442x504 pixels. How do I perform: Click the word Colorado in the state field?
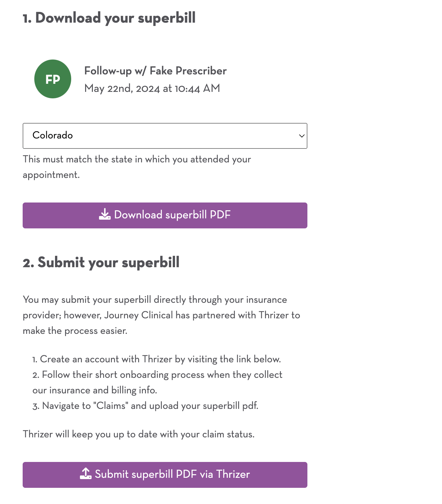53,135
